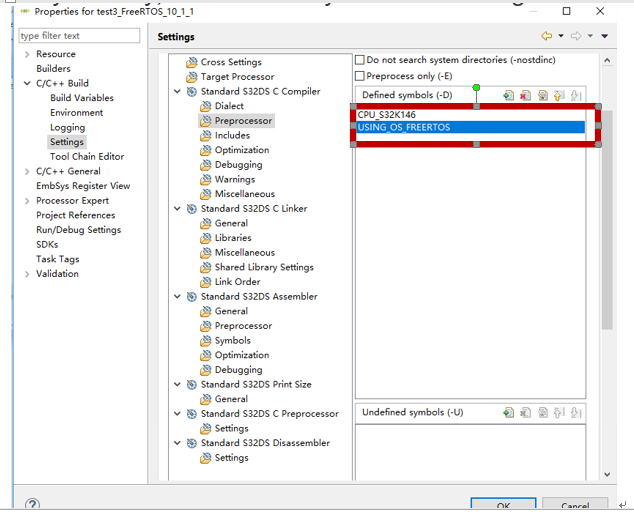Move undefined symbol down icon
The height and width of the screenshot is (516, 634).
click(576, 412)
